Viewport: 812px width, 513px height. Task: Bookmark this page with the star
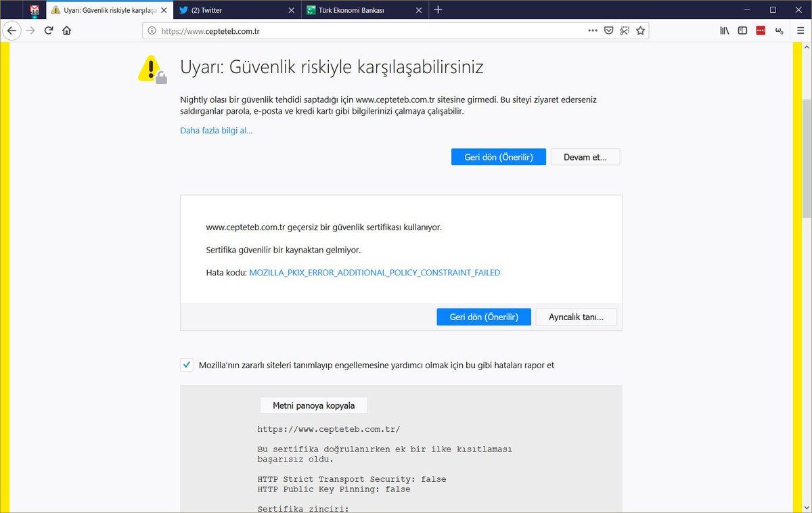click(x=640, y=30)
